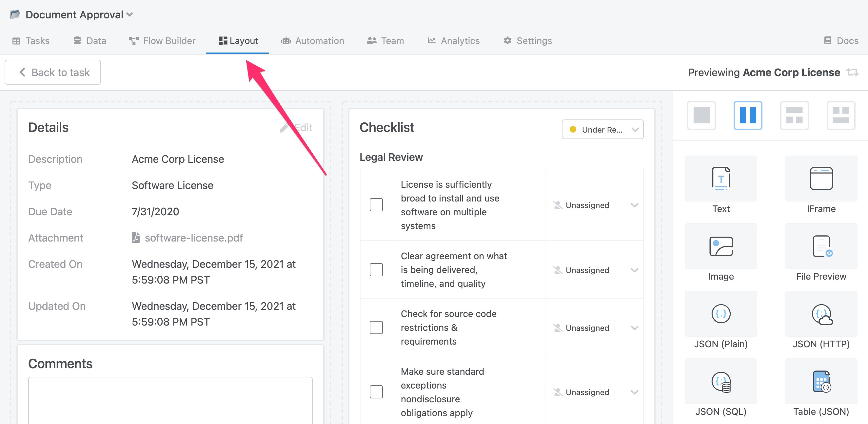Image resolution: width=868 pixels, height=424 pixels.
Task: Check the clear agreement on deliverables item
Action: pos(376,269)
